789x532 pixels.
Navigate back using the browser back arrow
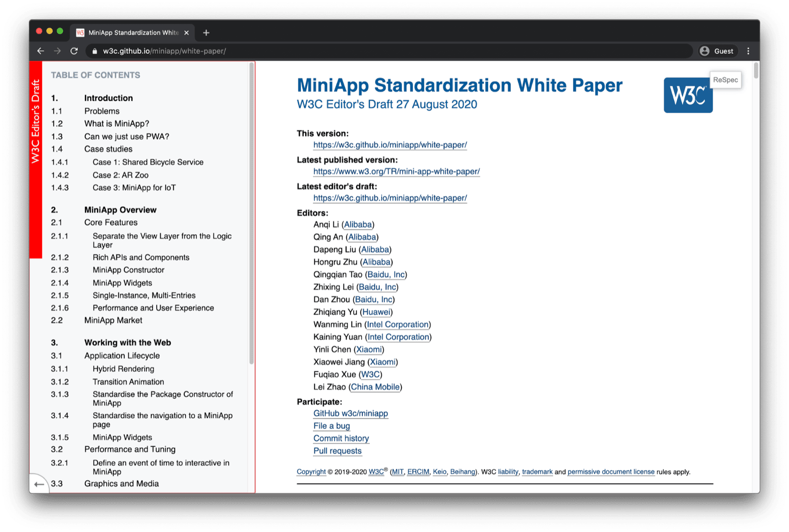point(40,51)
